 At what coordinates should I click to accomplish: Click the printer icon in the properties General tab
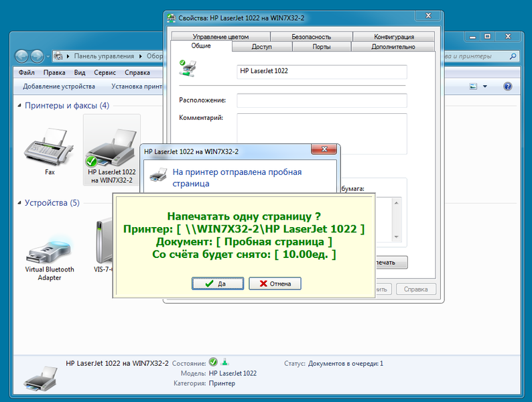[188, 68]
